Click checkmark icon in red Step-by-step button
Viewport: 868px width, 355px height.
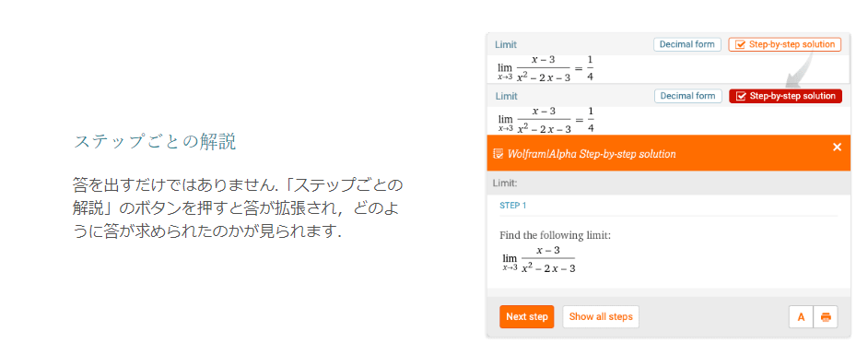[x=741, y=97]
